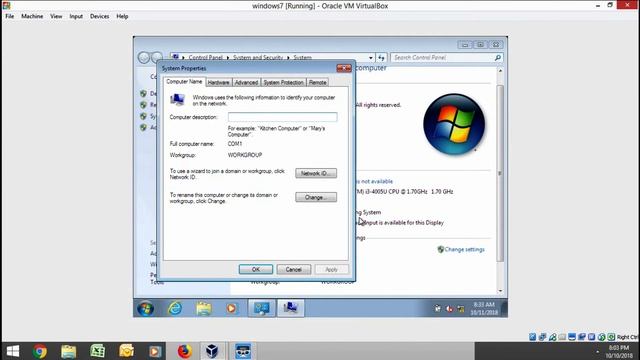
Task: Click Cancel in System Properties
Action: [293, 269]
